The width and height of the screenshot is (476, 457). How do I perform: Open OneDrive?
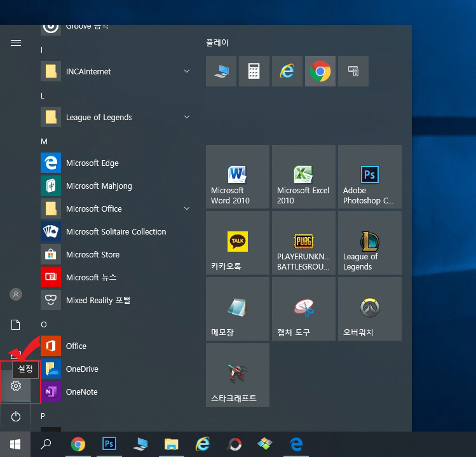[116, 369]
